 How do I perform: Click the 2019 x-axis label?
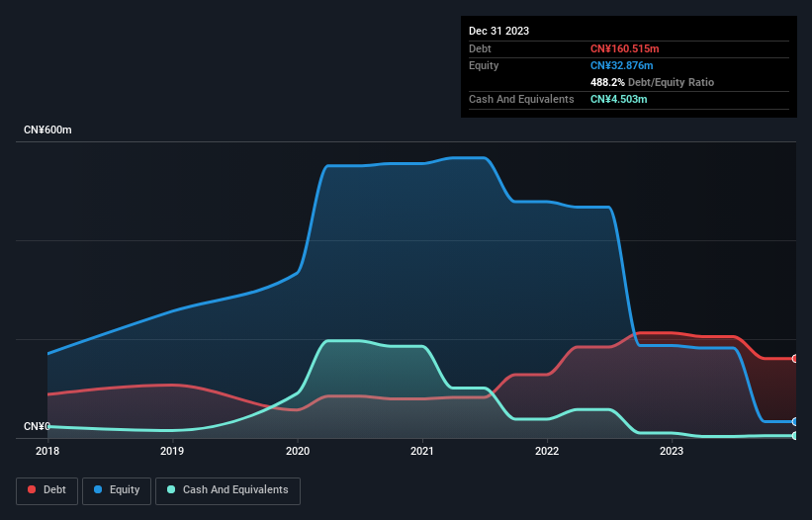tap(172, 451)
